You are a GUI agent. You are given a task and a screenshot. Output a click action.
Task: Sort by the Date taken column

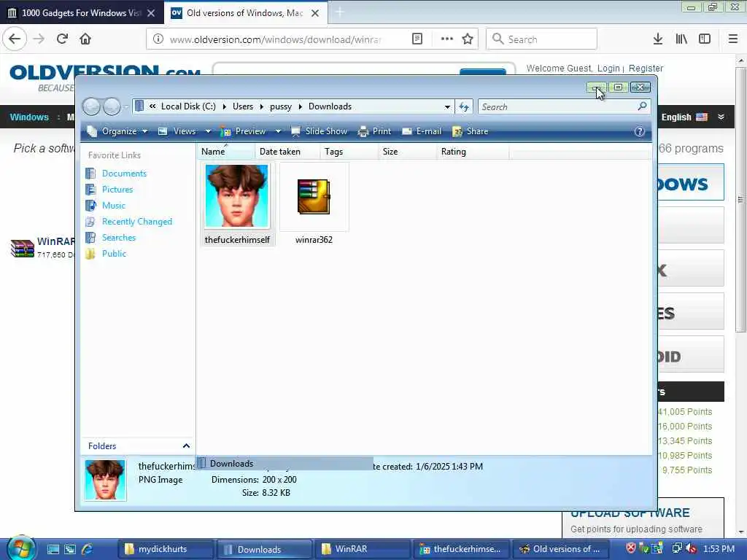pos(287,152)
